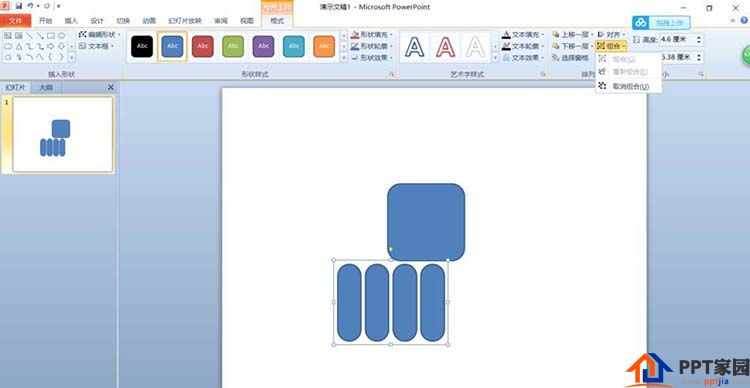Undo the last action in quick access
Image resolution: width=750 pixels, height=388 pixels.
(x=30, y=6)
